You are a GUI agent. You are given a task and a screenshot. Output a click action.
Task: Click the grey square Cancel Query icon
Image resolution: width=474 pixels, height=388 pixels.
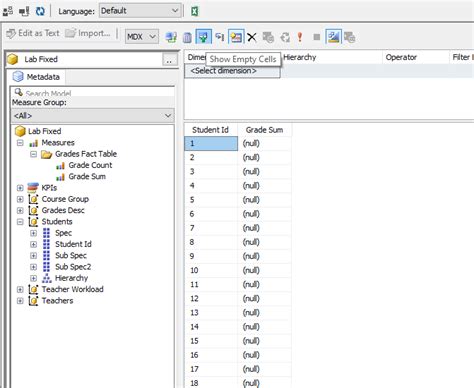pyautogui.click(x=317, y=37)
